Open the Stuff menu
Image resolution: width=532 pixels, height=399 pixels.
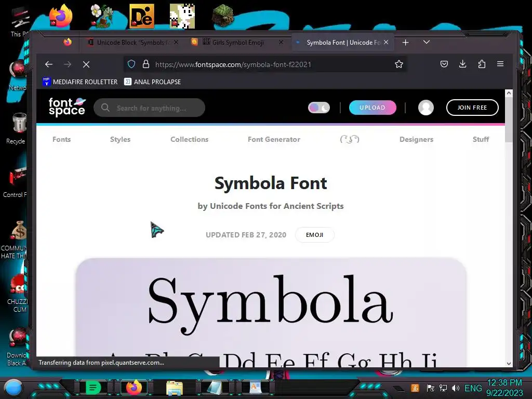click(481, 139)
